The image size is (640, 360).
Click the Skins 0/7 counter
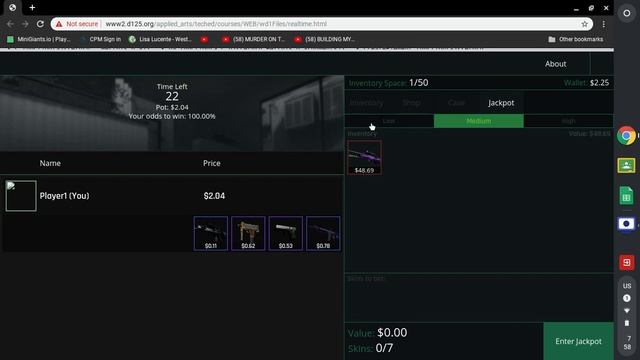point(371,348)
